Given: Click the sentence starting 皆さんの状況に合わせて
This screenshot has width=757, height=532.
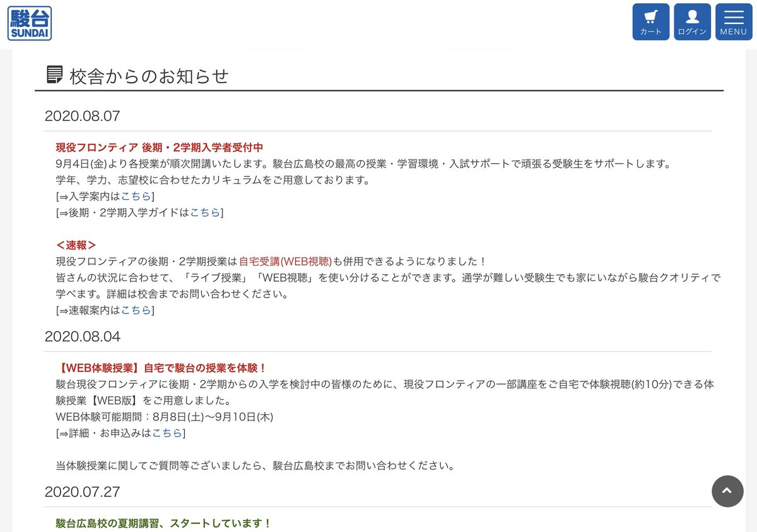Looking at the screenshot, I should click(x=388, y=286).
